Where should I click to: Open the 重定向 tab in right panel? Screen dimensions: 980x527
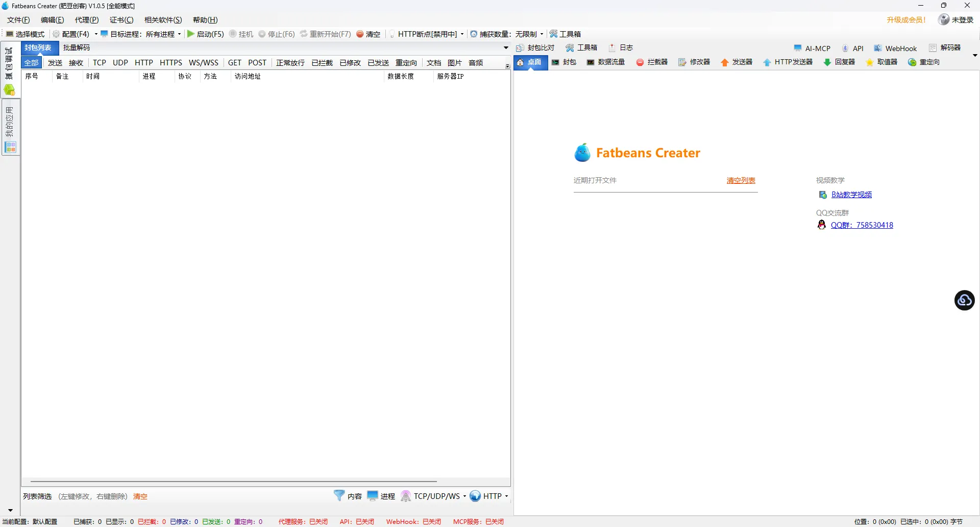pos(924,62)
